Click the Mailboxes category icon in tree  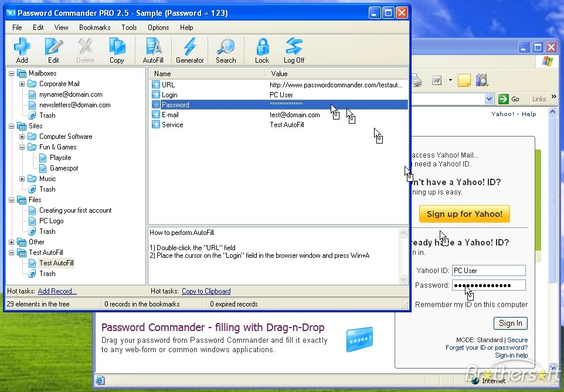point(22,73)
